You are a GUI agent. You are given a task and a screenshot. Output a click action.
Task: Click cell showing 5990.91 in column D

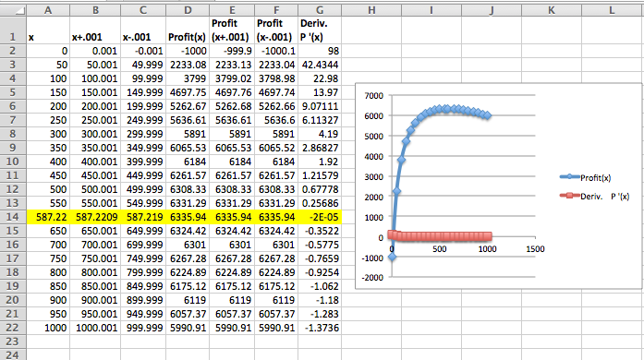[x=188, y=328]
